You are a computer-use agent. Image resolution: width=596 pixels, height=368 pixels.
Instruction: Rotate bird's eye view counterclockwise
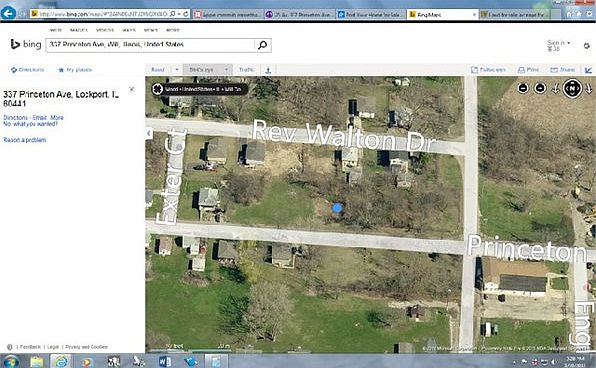[x=555, y=89]
